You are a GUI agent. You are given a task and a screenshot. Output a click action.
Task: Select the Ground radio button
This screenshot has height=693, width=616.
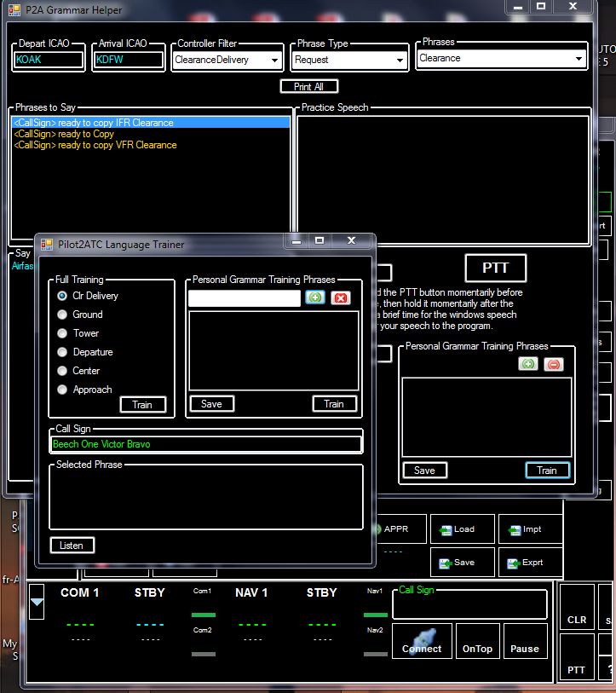(62, 315)
